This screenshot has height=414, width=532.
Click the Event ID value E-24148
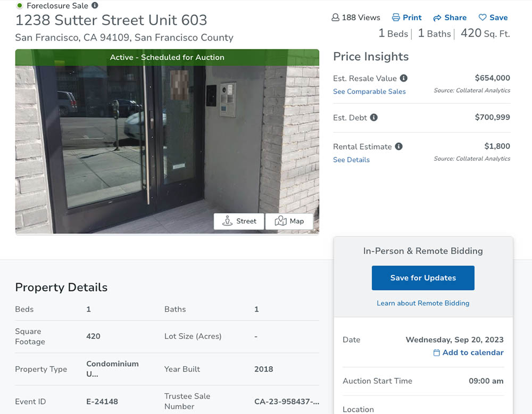[102, 401]
